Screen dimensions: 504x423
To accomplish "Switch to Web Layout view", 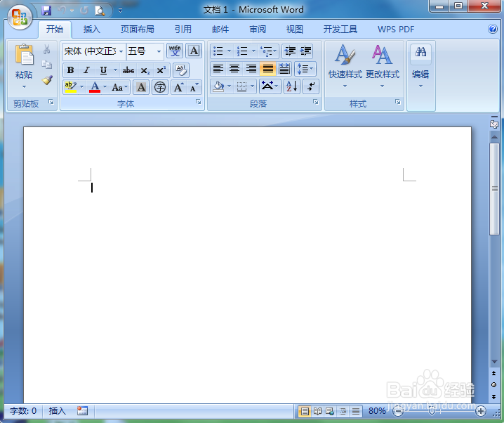I will pos(330,411).
